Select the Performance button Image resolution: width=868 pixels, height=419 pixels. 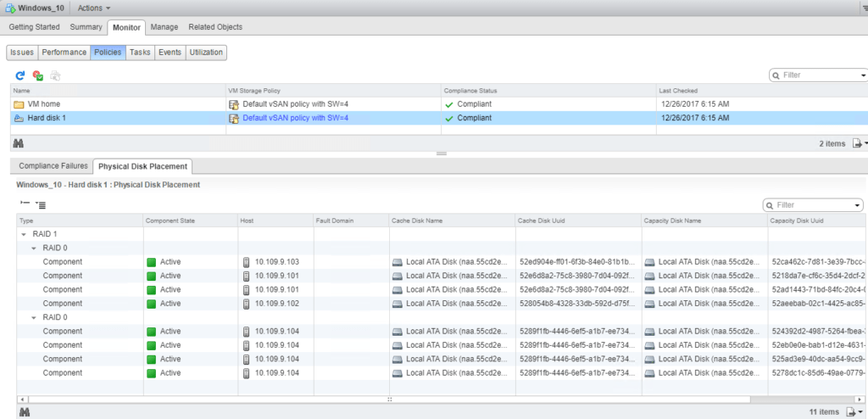[65, 53]
